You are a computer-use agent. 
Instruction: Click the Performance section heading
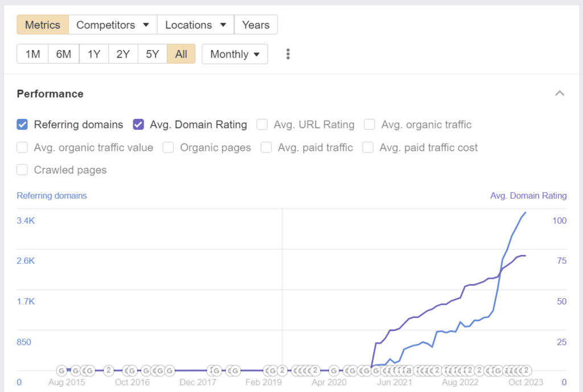[50, 94]
